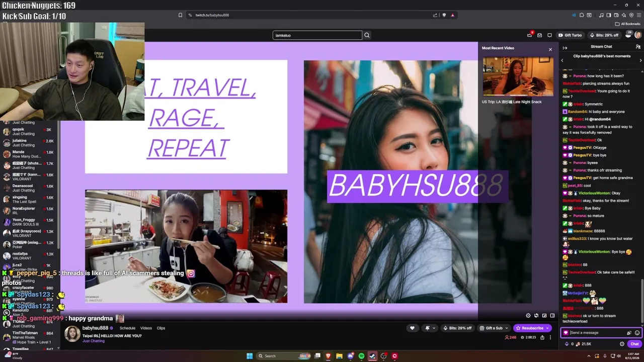Bookmark this page with the bookmark icon
Viewport: 644px width, 362px height.
point(180,15)
